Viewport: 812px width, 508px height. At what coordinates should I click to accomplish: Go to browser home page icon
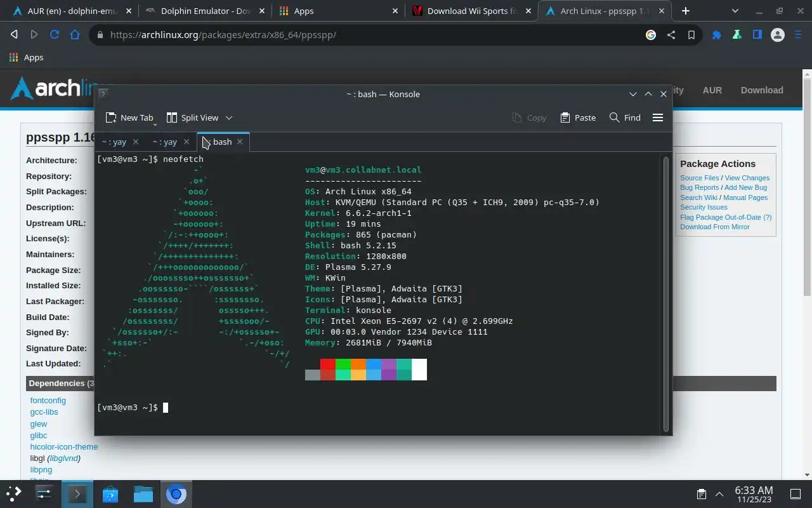(x=75, y=35)
